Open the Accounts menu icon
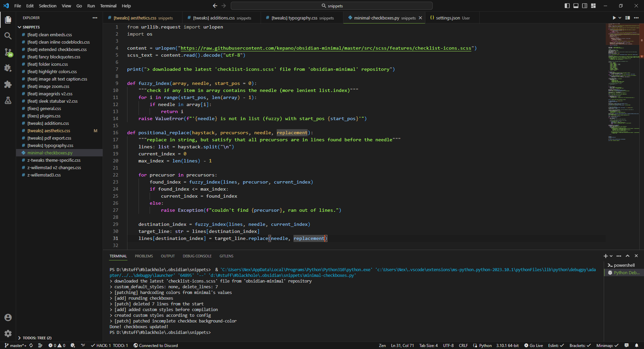This screenshot has height=349, width=644. [x=8, y=317]
